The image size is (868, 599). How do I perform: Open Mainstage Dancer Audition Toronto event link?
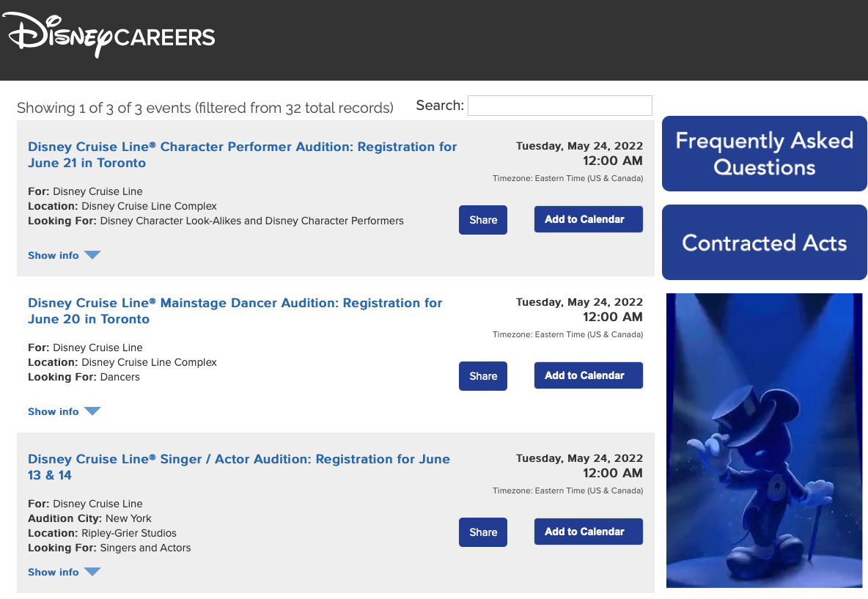pos(235,311)
